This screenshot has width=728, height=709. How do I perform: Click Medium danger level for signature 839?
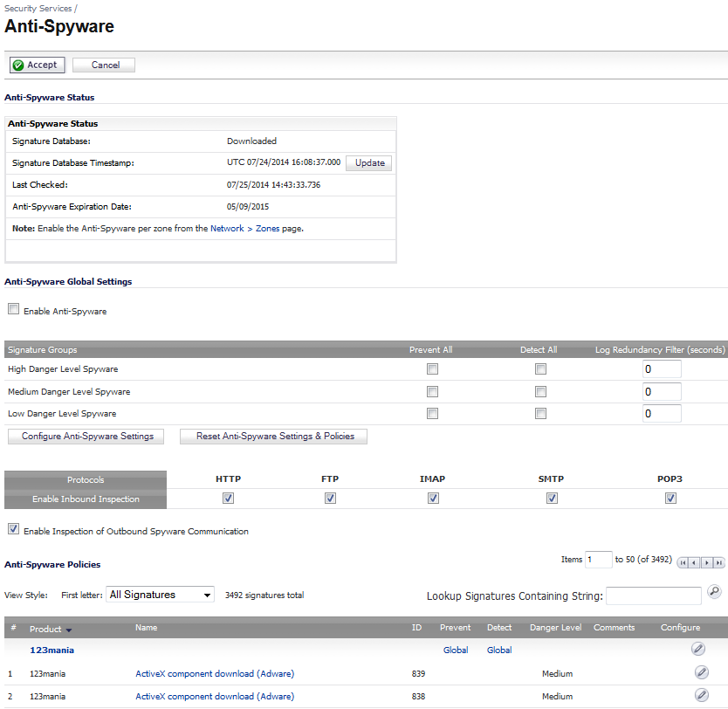pos(557,674)
